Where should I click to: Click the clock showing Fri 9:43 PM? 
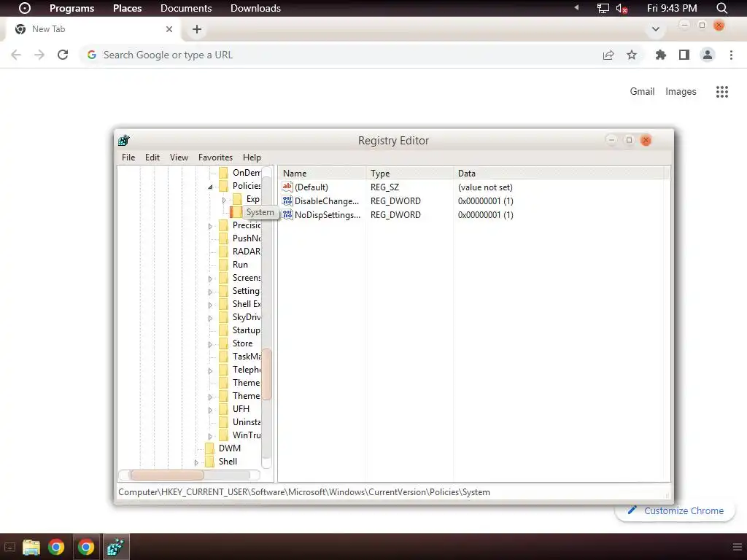coord(672,8)
